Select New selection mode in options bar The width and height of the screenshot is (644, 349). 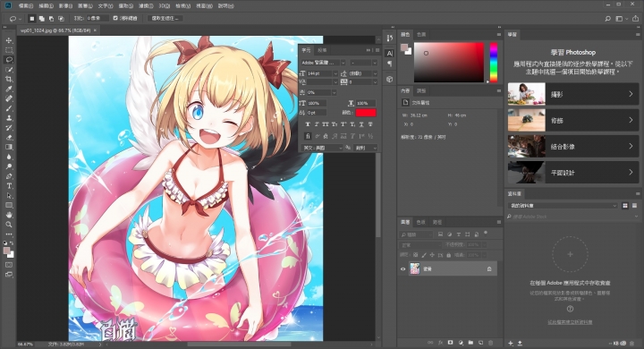click(x=31, y=19)
